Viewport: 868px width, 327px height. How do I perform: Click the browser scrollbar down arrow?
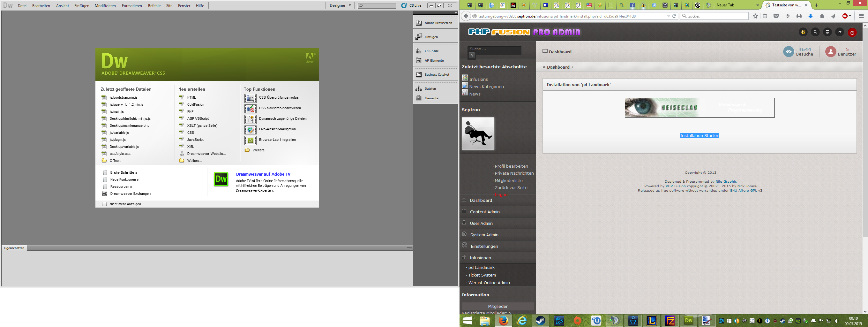pos(865,312)
